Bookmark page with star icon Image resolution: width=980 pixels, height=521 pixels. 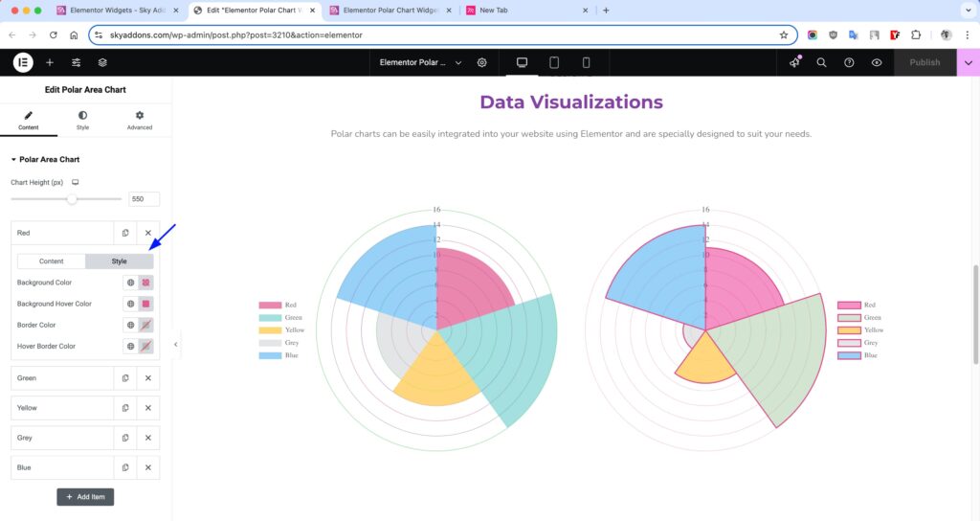coord(784,35)
